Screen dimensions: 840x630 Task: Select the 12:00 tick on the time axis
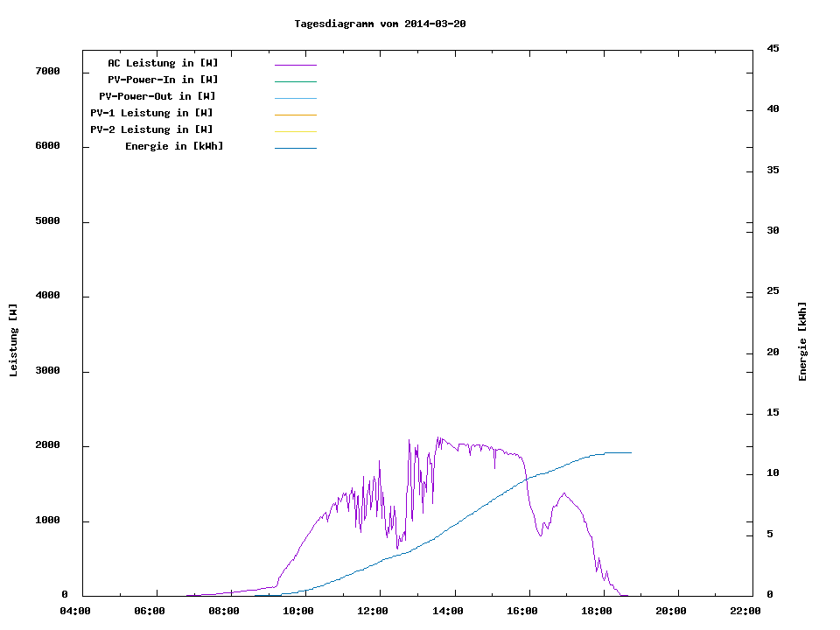(x=373, y=611)
